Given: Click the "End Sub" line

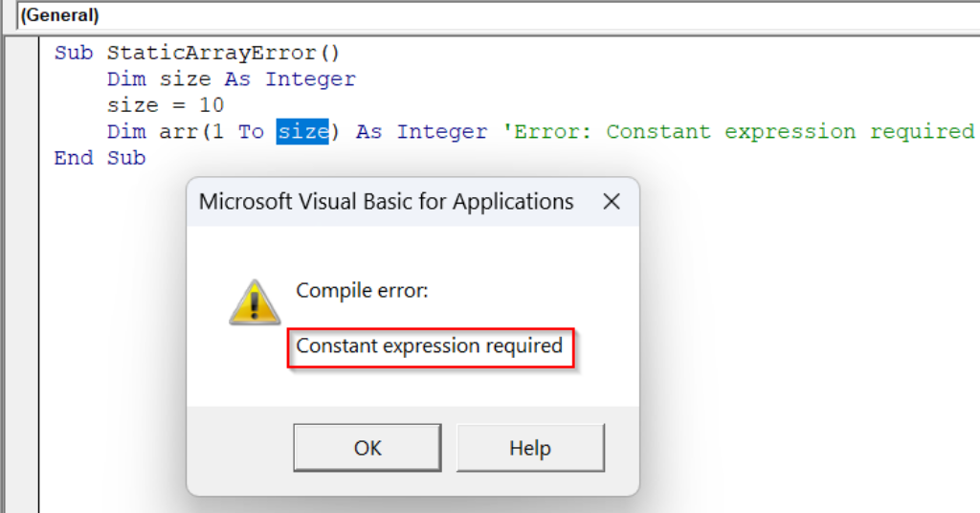Looking at the screenshot, I should point(100,158).
